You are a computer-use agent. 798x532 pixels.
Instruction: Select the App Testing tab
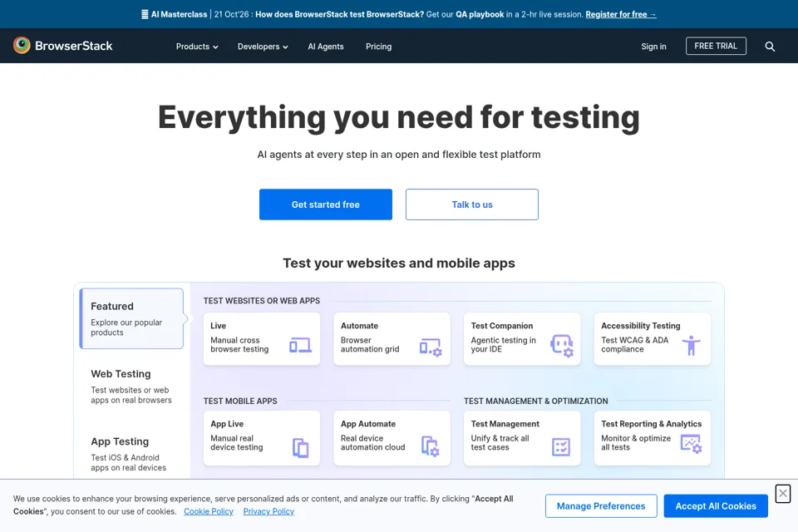click(x=132, y=454)
